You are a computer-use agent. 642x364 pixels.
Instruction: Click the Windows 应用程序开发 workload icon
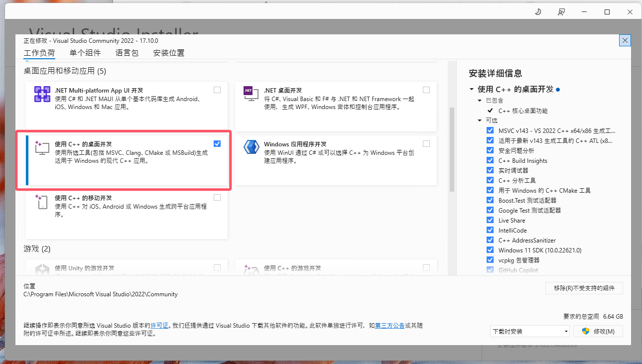[x=251, y=147]
